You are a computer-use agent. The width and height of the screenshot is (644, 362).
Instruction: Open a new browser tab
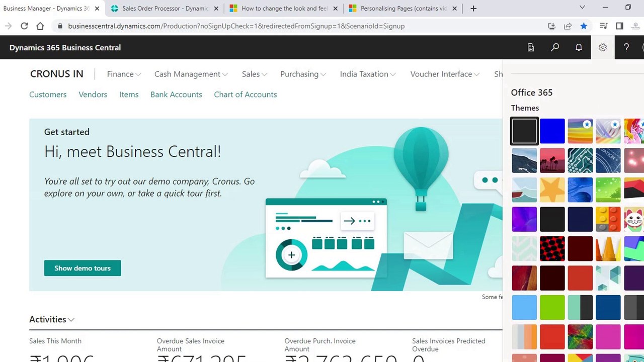pos(473,8)
